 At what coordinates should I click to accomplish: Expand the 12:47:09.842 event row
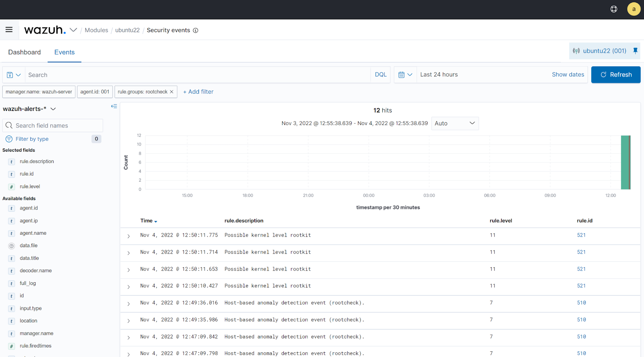pyautogui.click(x=128, y=337)
